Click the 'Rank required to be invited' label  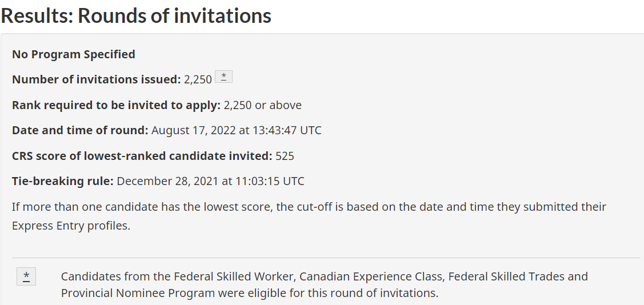[116, 105]
